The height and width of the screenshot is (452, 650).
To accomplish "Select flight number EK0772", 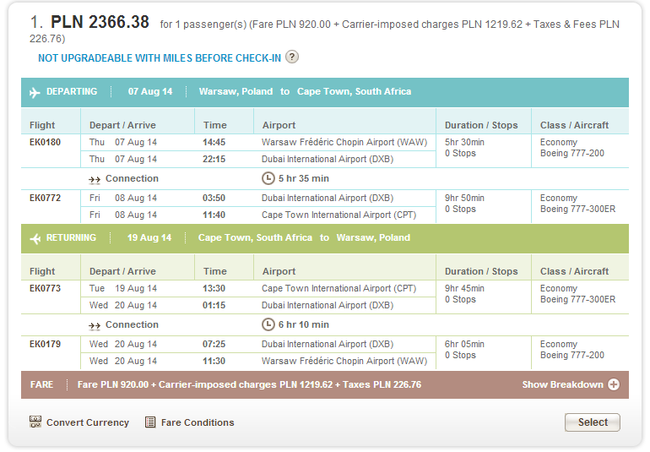I will (46, 198).
